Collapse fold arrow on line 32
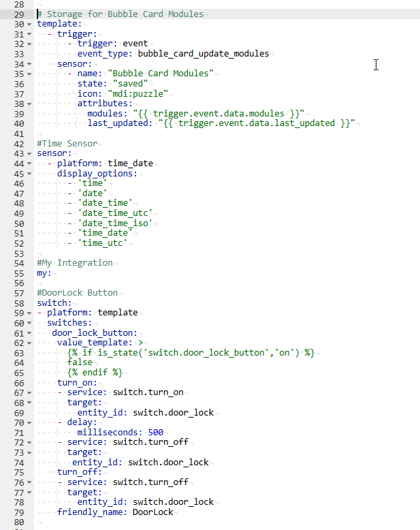 coord(29,44)
